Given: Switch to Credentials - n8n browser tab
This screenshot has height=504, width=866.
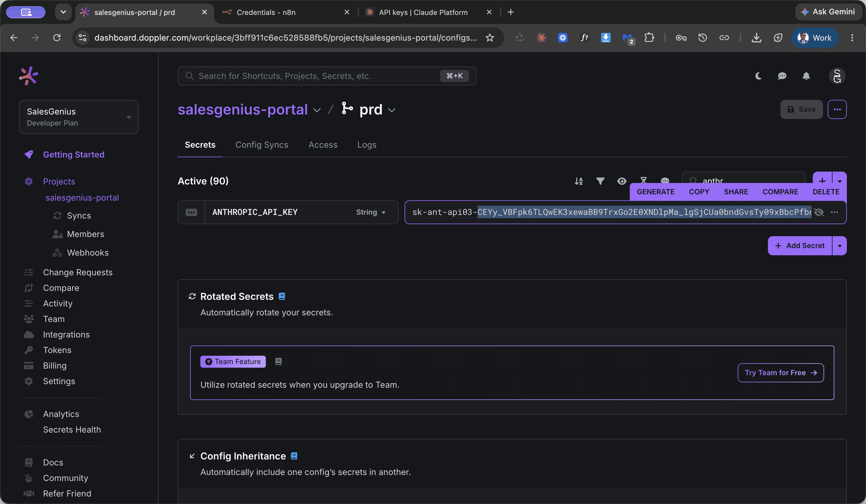Looking at the screenshot, I should click(285, 12).
